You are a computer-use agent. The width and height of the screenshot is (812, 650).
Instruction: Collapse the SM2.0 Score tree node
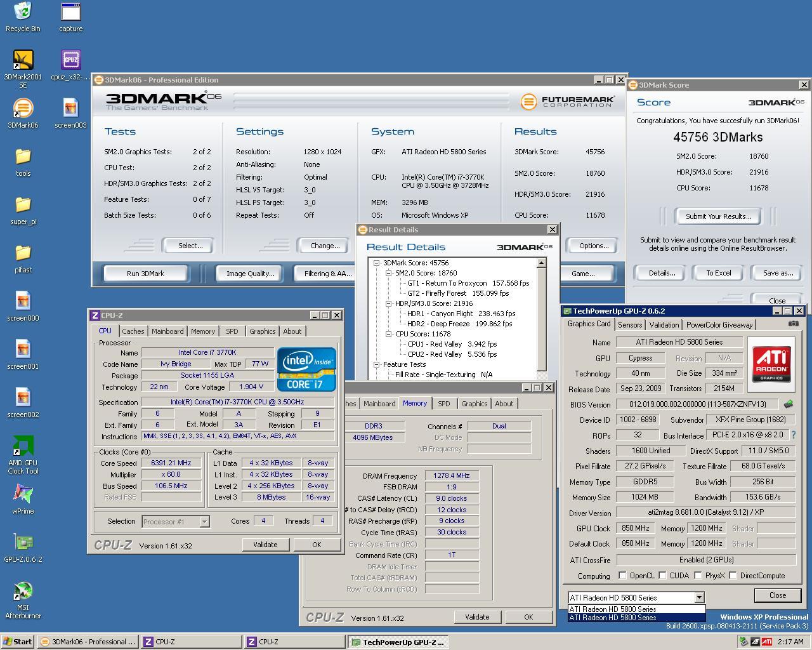[x=388, y=273]
